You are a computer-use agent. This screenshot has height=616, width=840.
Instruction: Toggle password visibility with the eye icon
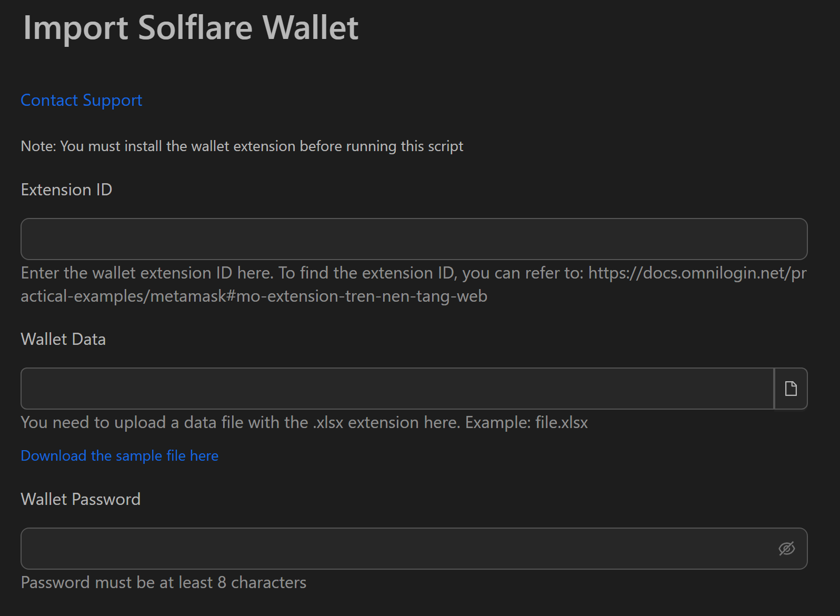coord(786,549)
